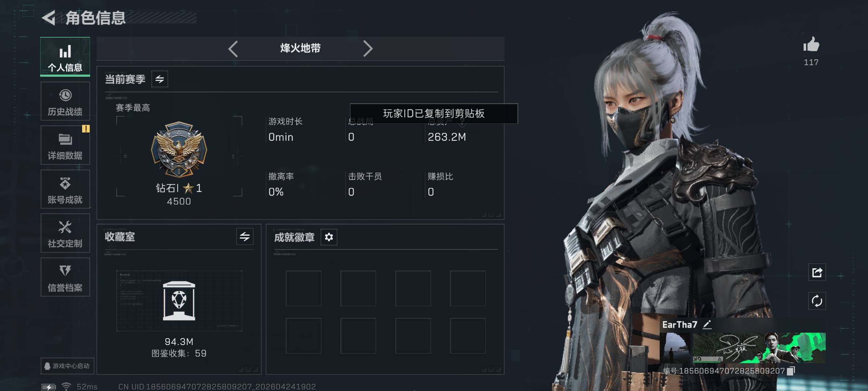
Task: Copy player ID using the clipboard icon
Action: click(x=791, y=371)
